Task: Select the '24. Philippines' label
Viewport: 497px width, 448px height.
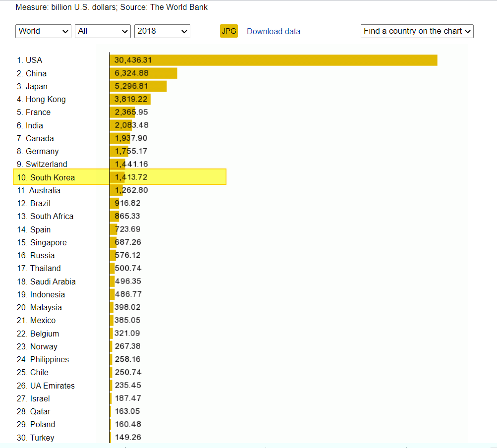Action: [43, 360]
